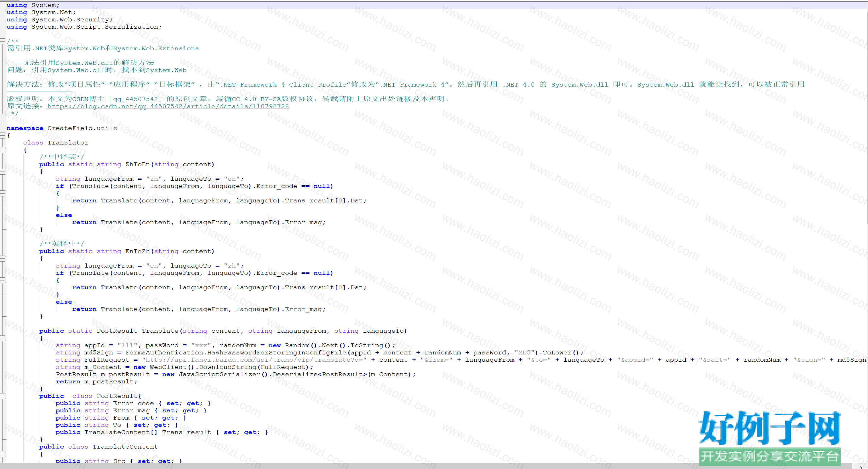Screen dimensions: 868x469
Task: Place cursor on 'using System;' line
Action: [33, 5]
